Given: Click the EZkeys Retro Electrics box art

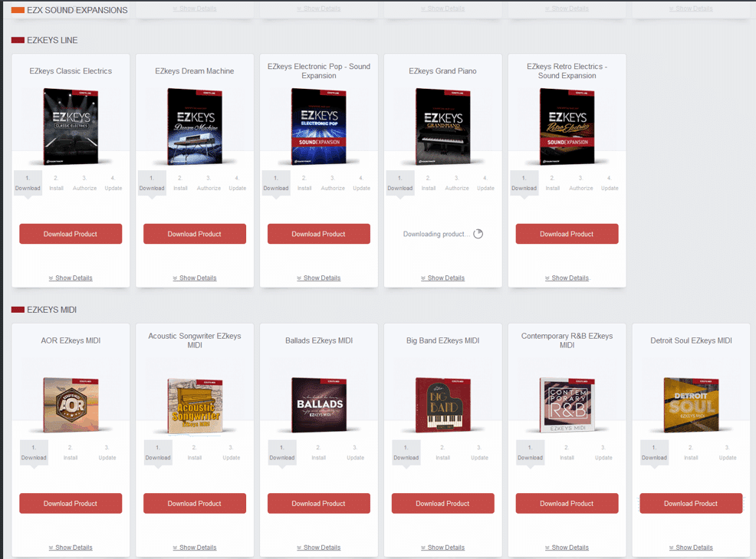Looking at the screenshot, I should point(567,127).
